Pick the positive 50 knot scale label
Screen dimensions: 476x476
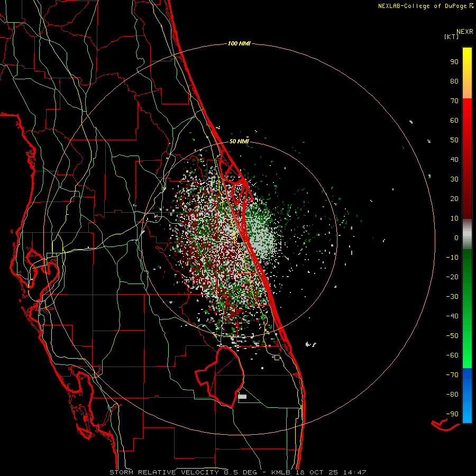[454, 140]
